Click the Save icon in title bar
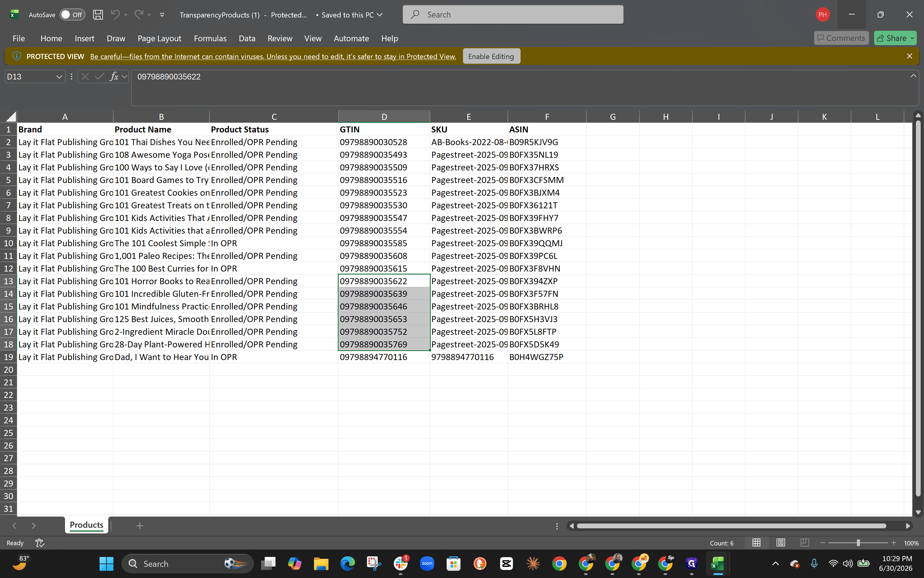This screenshot has height=578, width=924. coord(98,14)
